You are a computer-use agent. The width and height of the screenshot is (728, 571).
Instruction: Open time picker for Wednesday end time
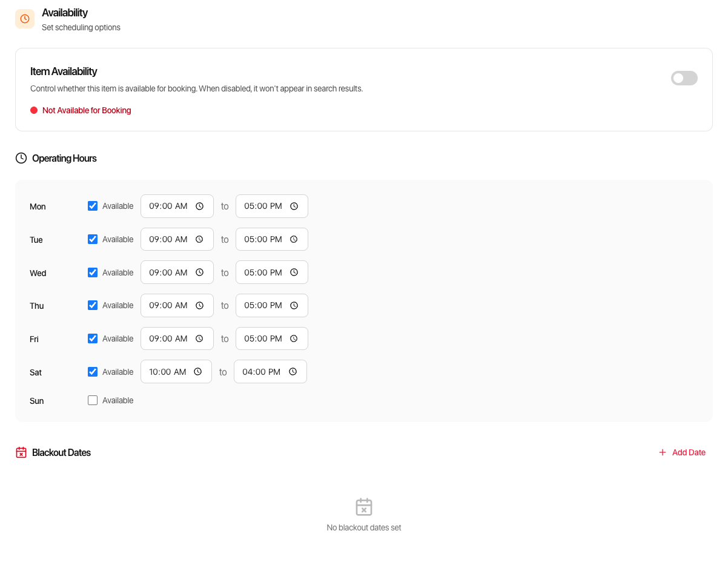[x=294, y=272]
